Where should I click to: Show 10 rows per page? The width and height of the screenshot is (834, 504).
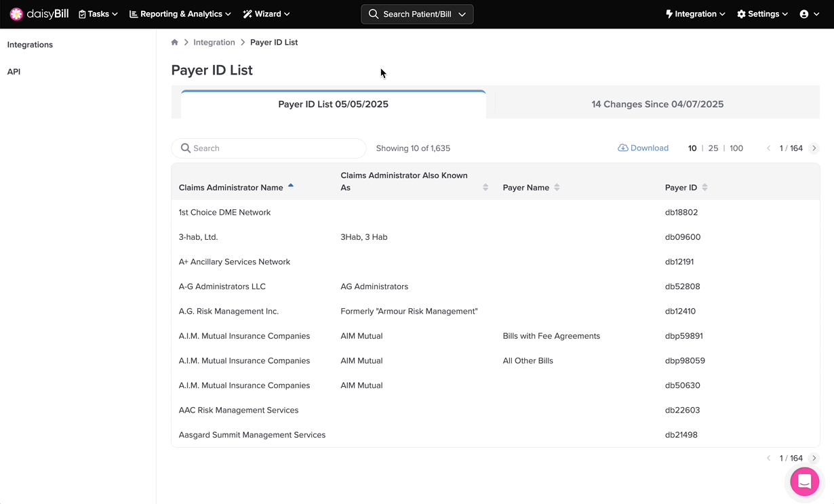692,148
